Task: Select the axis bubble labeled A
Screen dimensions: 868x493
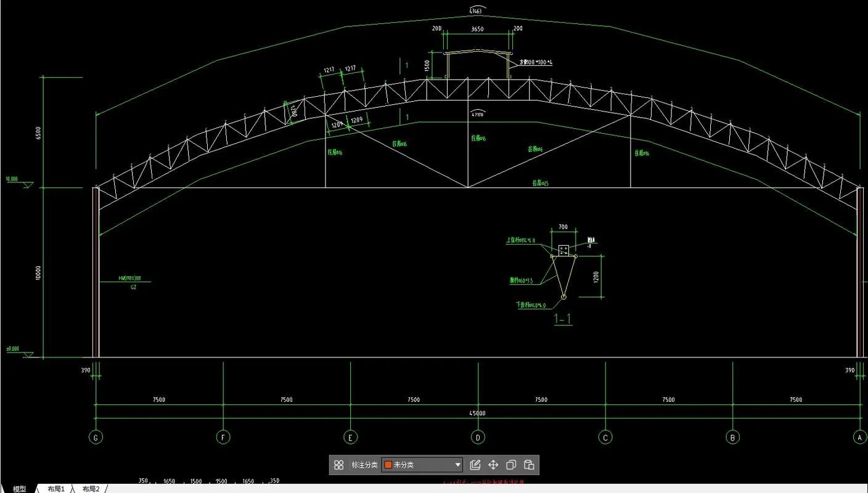Action: click(x=860, y=438)
